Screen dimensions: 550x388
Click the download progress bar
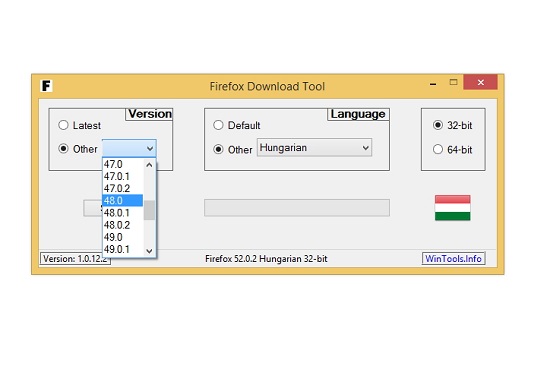[297, 208]
